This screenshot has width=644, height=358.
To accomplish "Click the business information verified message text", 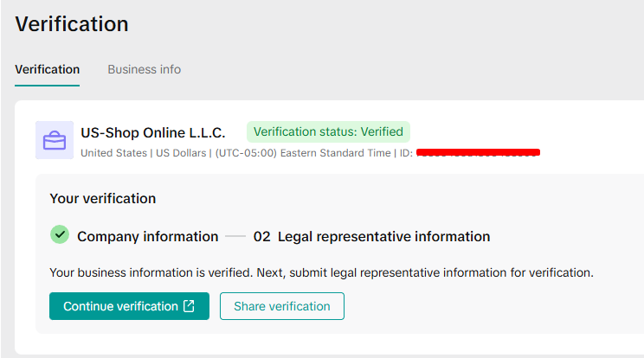I will 321,272.
